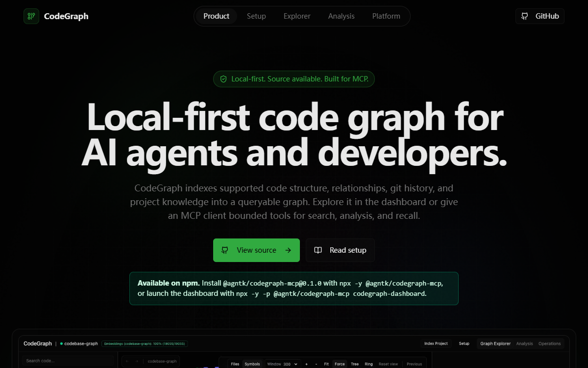
Task: Click the back arrow in preview breadcrumb
Action: (x=128, y=361)
